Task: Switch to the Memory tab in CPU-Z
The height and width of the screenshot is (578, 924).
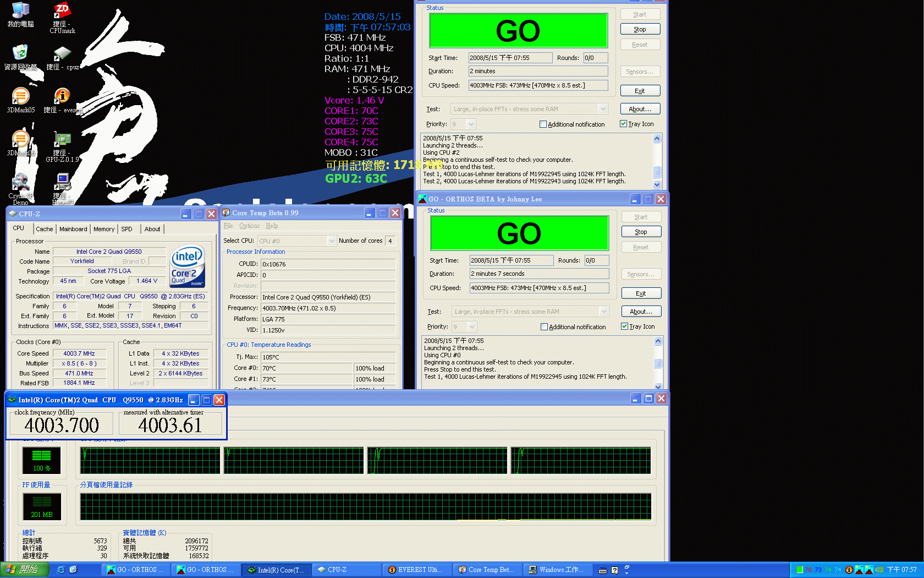Action: tap(104, 229)
